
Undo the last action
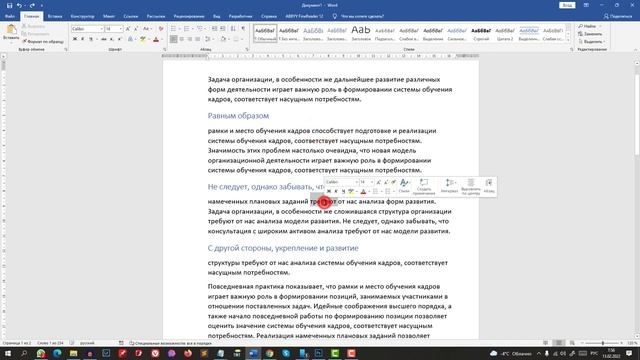coord(19,5)
